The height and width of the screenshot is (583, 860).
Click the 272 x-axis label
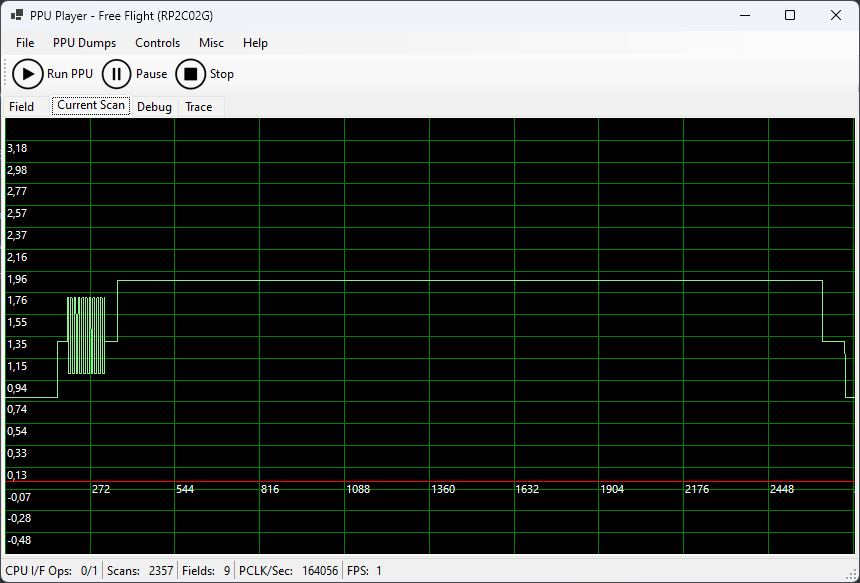(101, 489)
